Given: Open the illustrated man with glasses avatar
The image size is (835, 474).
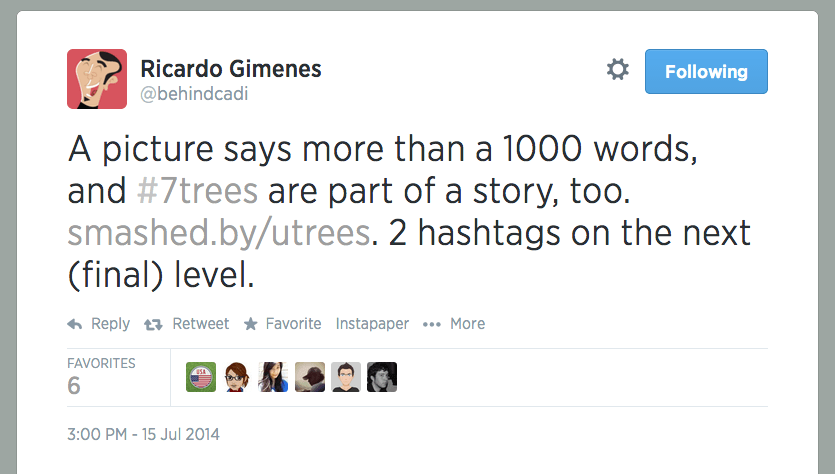Looking at the screenshot, I should (346, 377).
